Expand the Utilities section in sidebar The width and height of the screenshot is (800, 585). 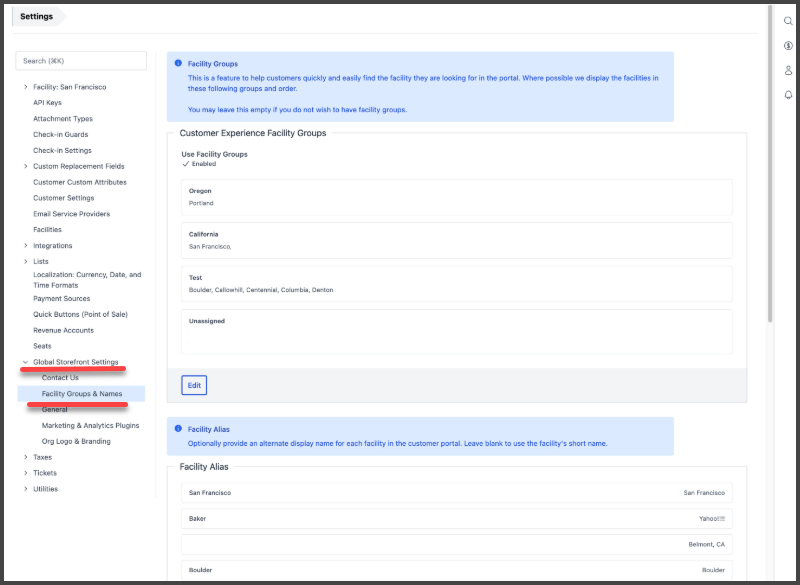(x=26, y=489)
